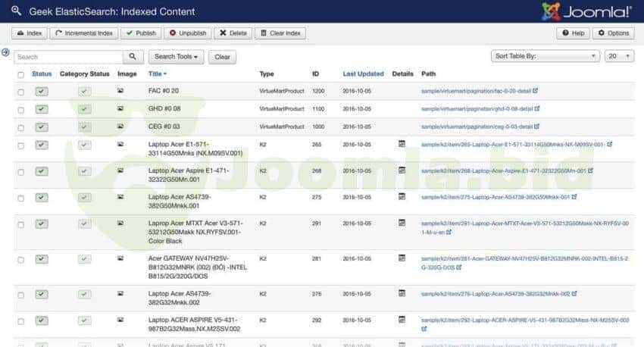
Task: Click image icon of CEG #0 03
Action: point(120,126)
